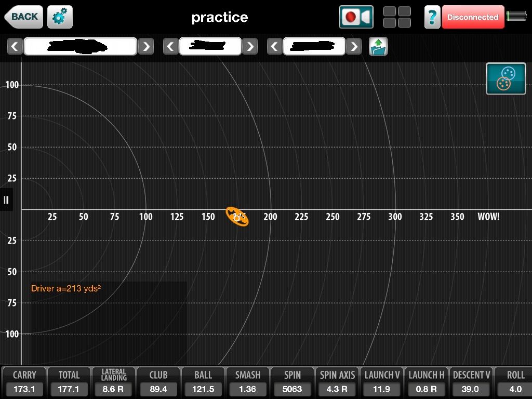Select previous item in middle selector
Image resolution: width=532 pixels, height=399 pixels.
coord(170,46)
